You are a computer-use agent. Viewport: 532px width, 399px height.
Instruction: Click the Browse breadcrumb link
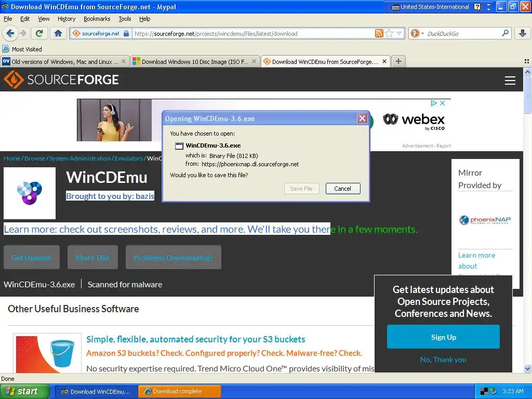(x=35, y=158)
